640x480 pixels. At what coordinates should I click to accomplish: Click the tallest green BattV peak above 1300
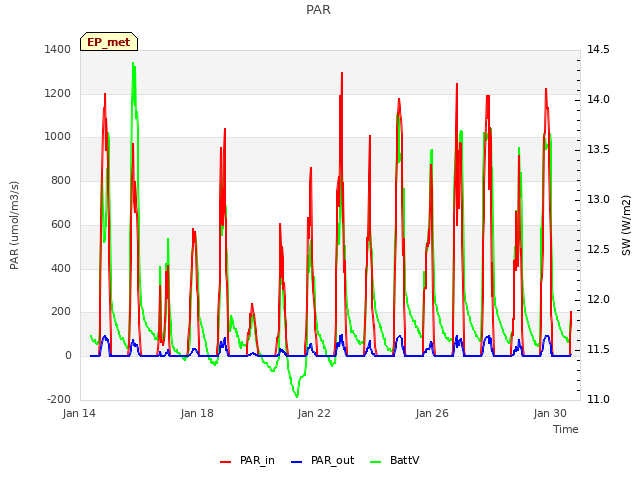tap(133, 64)
